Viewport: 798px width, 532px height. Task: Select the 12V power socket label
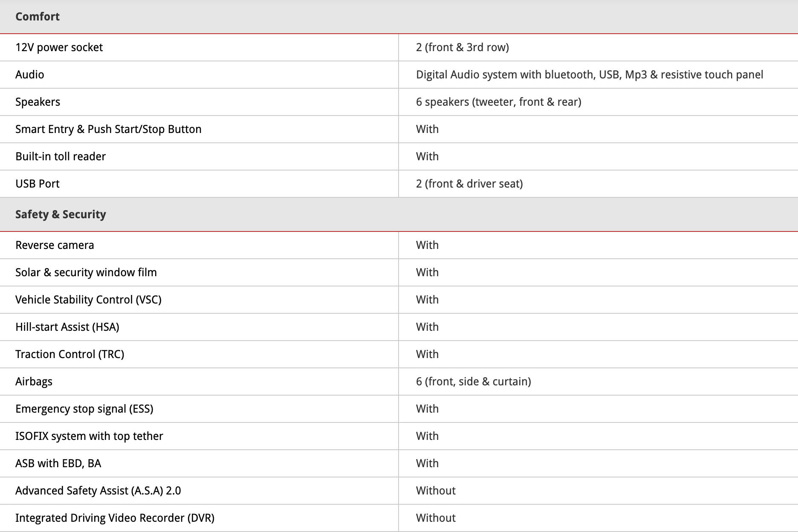tap(59, 47)
